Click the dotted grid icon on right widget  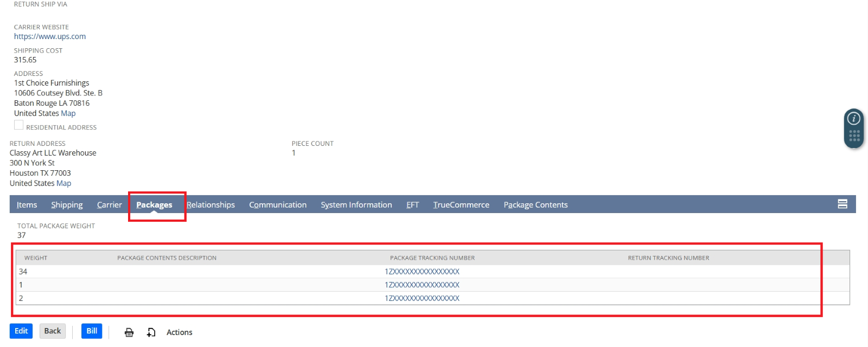point(854,136)
